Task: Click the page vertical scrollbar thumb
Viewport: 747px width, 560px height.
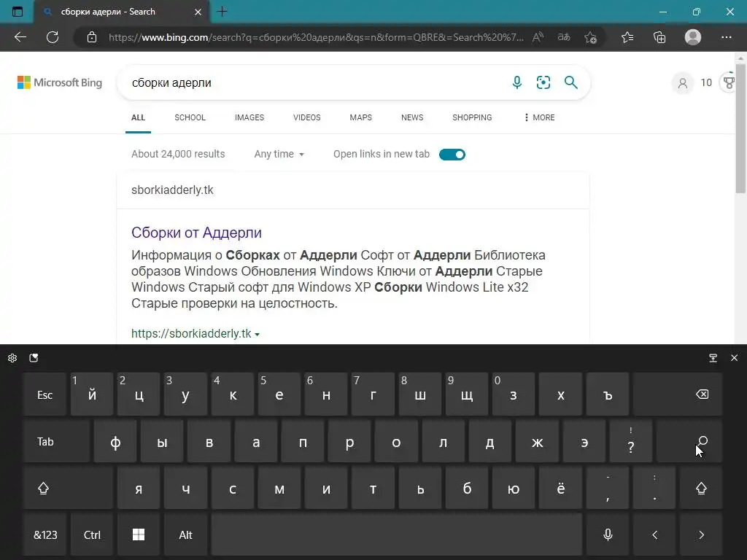Action: [x=740, y=128]
